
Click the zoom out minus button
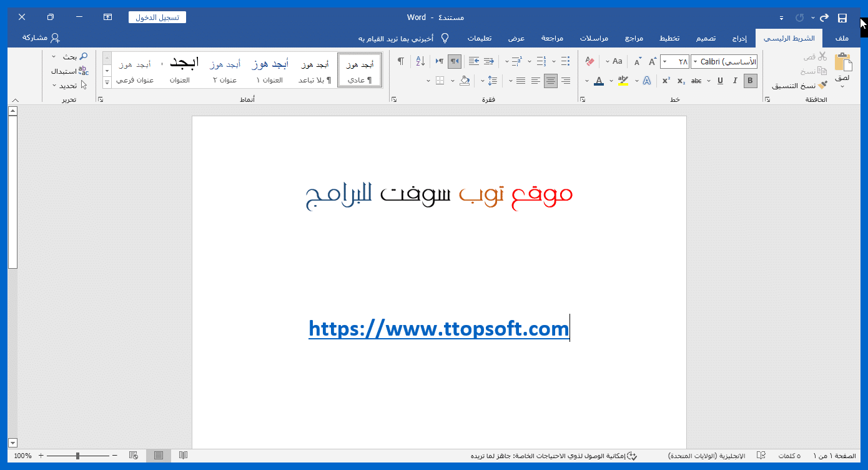pos(115,456)
